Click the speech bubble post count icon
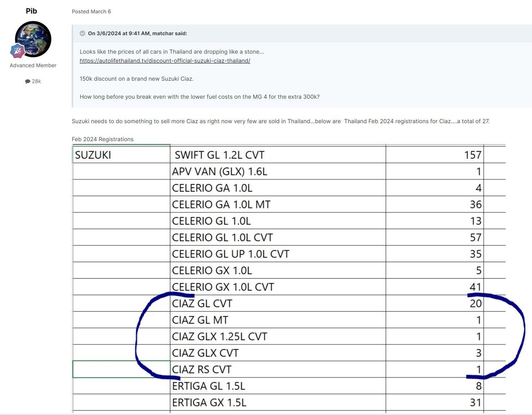The width and height of the screenshot is (532, 415). pyautogui.click(x=28, y=81)
